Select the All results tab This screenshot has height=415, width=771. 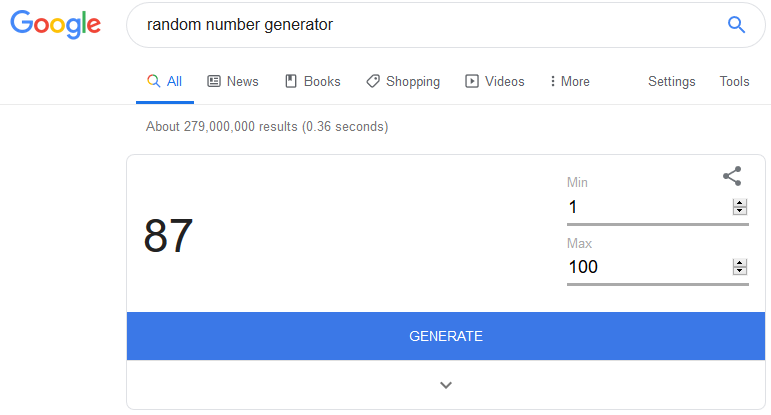[x=165, y=82]
